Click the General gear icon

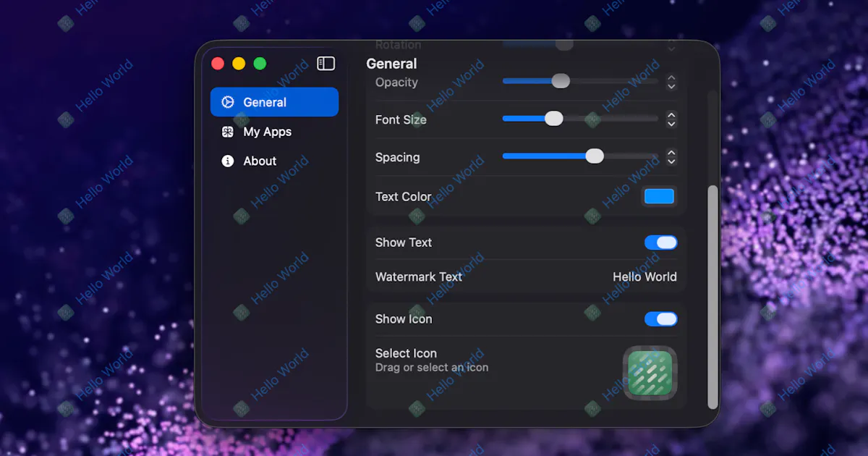coord(228,102)
